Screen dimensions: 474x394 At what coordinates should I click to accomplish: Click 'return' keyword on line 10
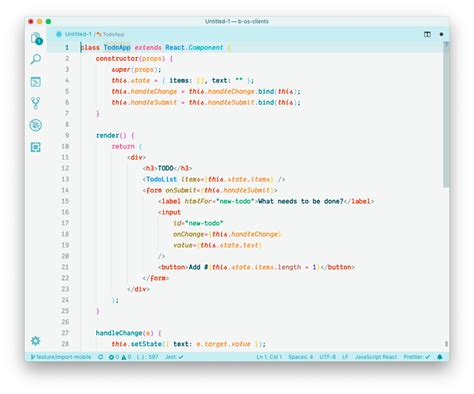[123, 146]
